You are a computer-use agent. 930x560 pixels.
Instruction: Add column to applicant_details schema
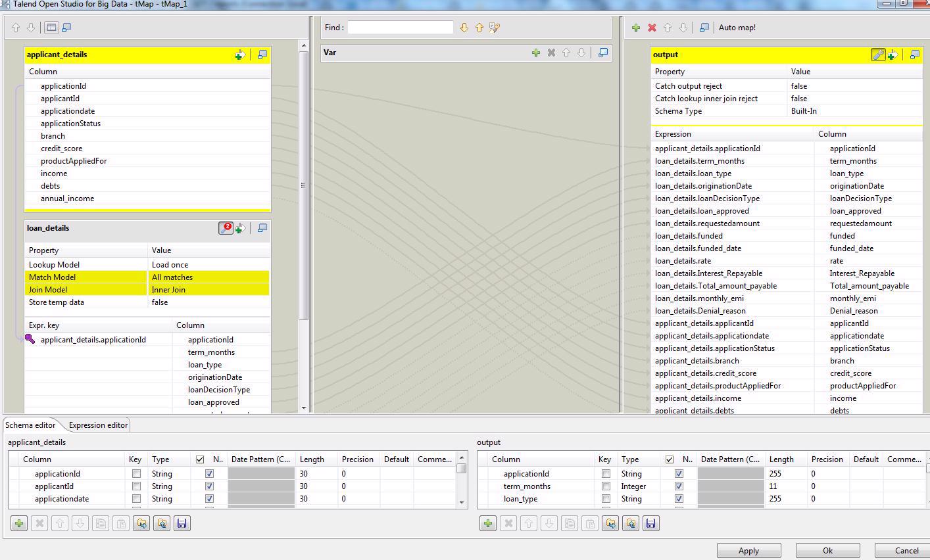[x=19, y=523]
